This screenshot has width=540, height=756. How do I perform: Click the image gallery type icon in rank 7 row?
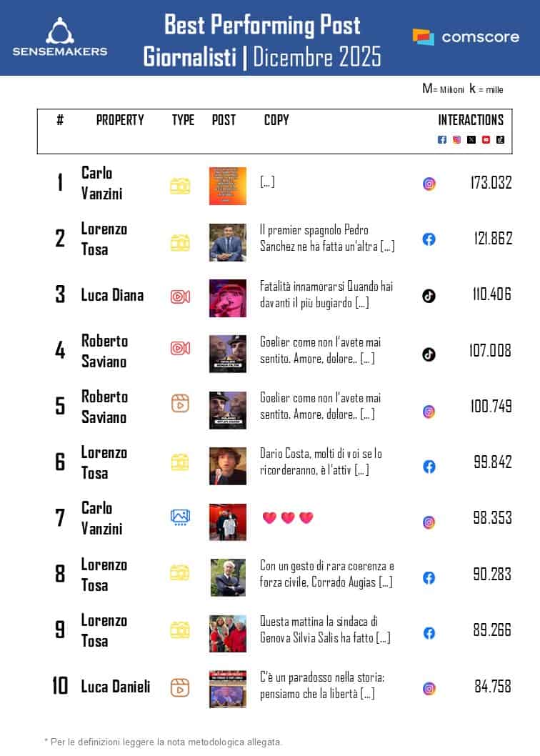point(180,517)
